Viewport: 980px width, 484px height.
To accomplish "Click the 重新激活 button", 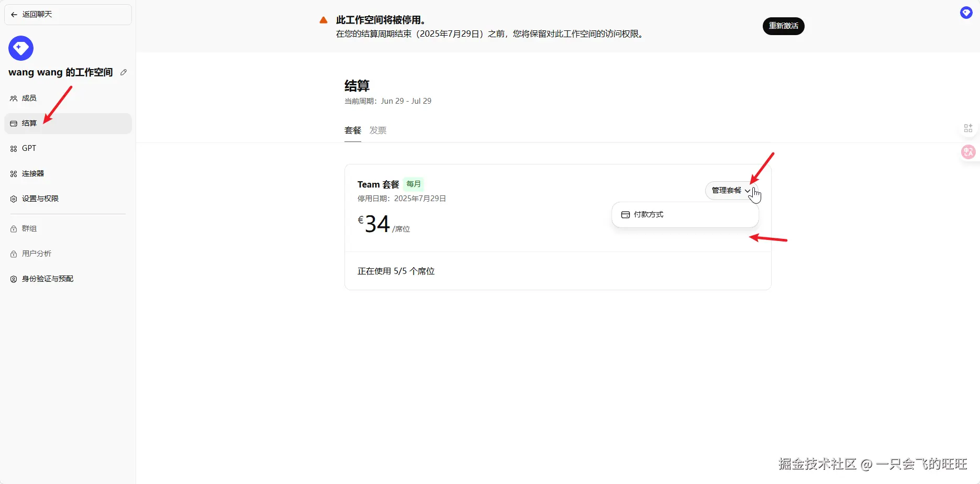I will (x=783, y=26).
